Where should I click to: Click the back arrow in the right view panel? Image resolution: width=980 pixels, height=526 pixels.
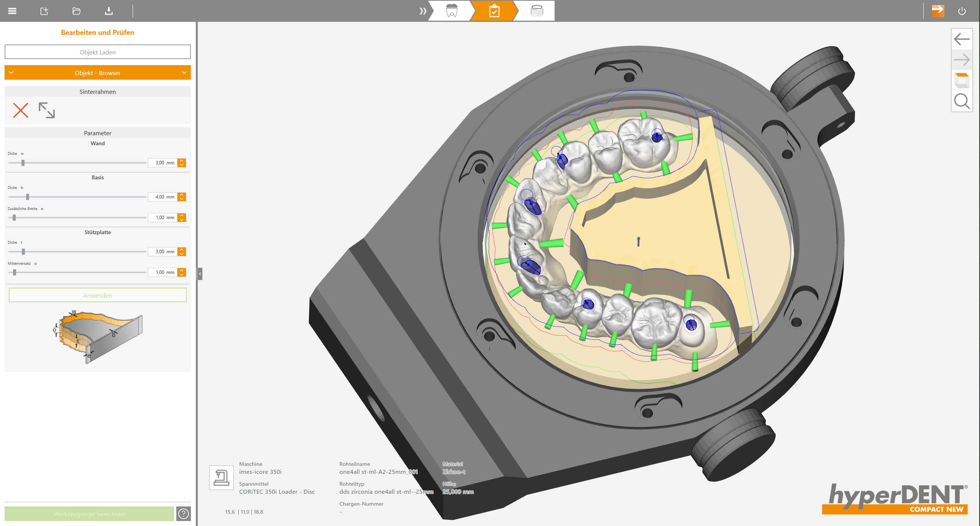(x=962, y=39)
